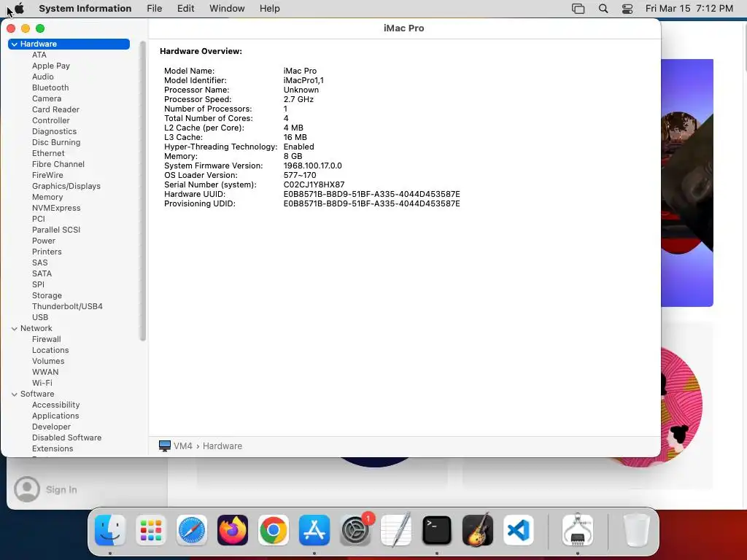
Task: Open Finder from the dock
Action: [110, 530]
